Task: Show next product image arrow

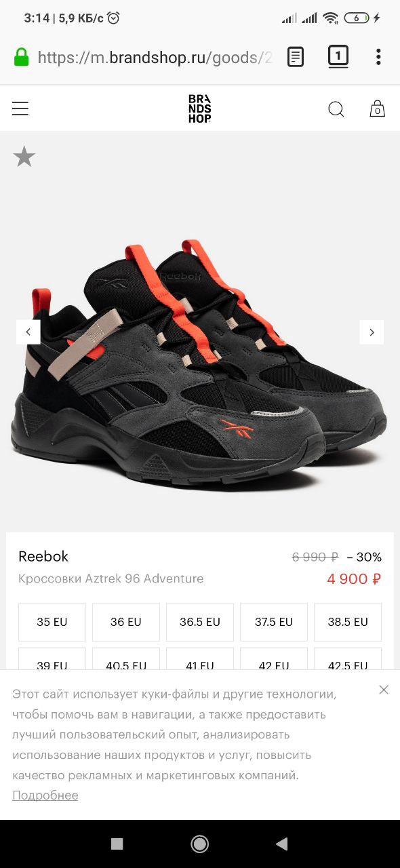Action: (x=372, y=332)
